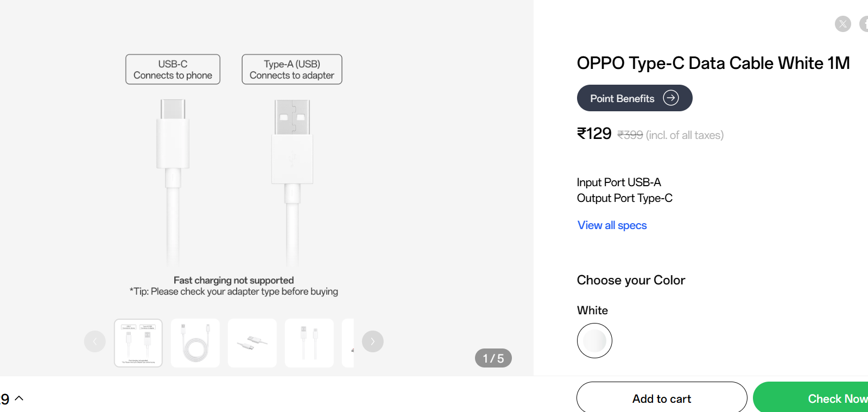
Task: Click the main cable product image
Action: [233, 174]
